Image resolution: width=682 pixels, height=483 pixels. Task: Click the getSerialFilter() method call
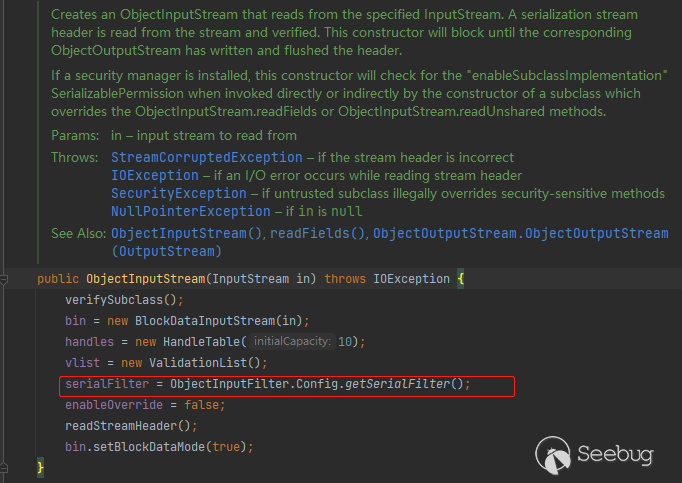click(x=405, y=384)
